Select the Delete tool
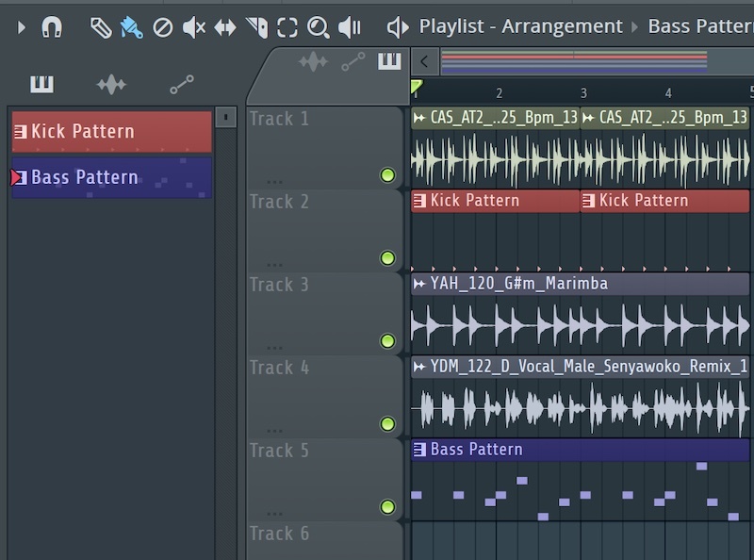754x560 pixels. click(162, 27)
